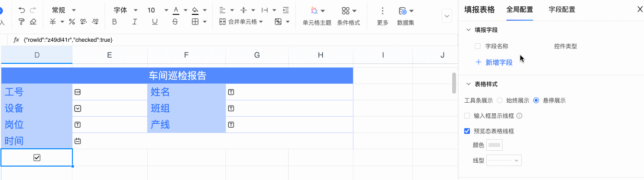
Task: Click 新增字段 add field link
Action: (494, 62)
